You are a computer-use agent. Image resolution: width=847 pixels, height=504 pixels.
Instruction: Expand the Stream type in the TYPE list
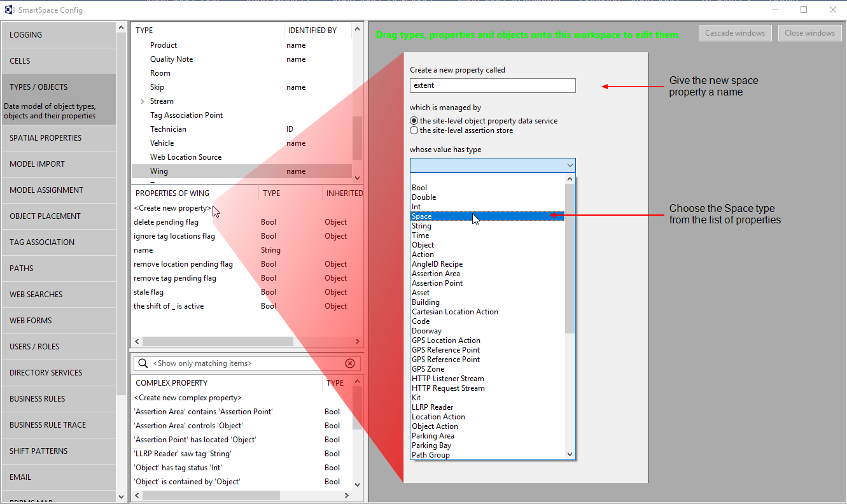141,101
